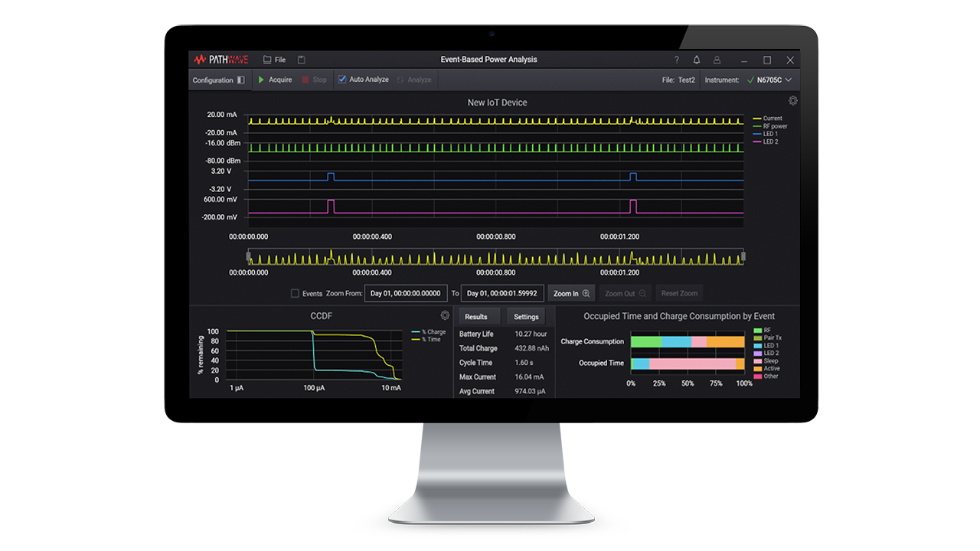Click the Zoom From time field

[405, 293]
